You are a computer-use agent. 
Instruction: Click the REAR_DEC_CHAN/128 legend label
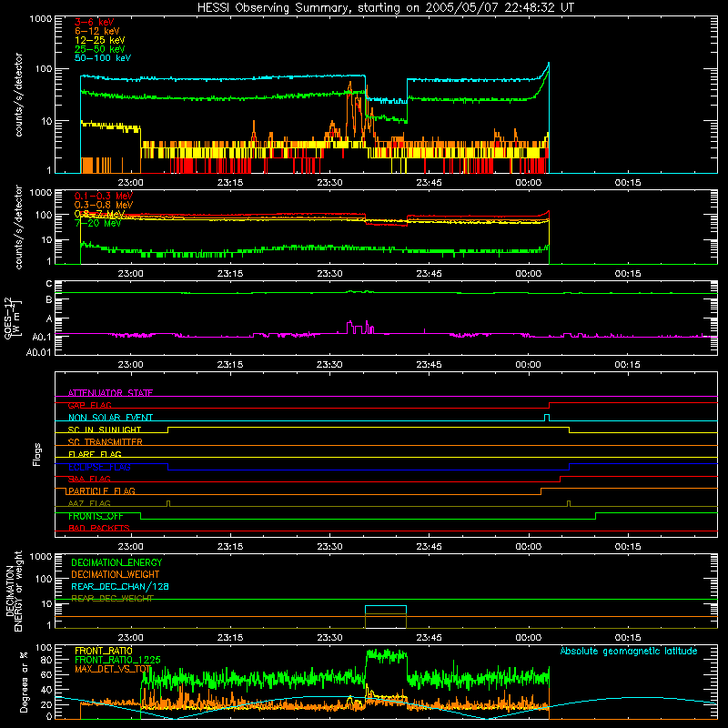(119, 586)
